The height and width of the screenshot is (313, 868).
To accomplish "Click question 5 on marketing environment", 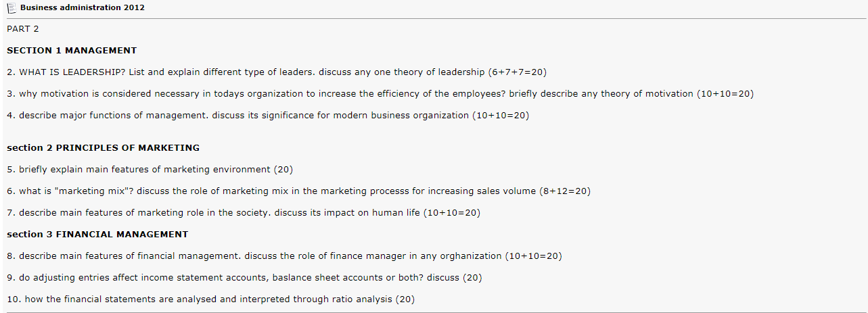I will [150, 170].
